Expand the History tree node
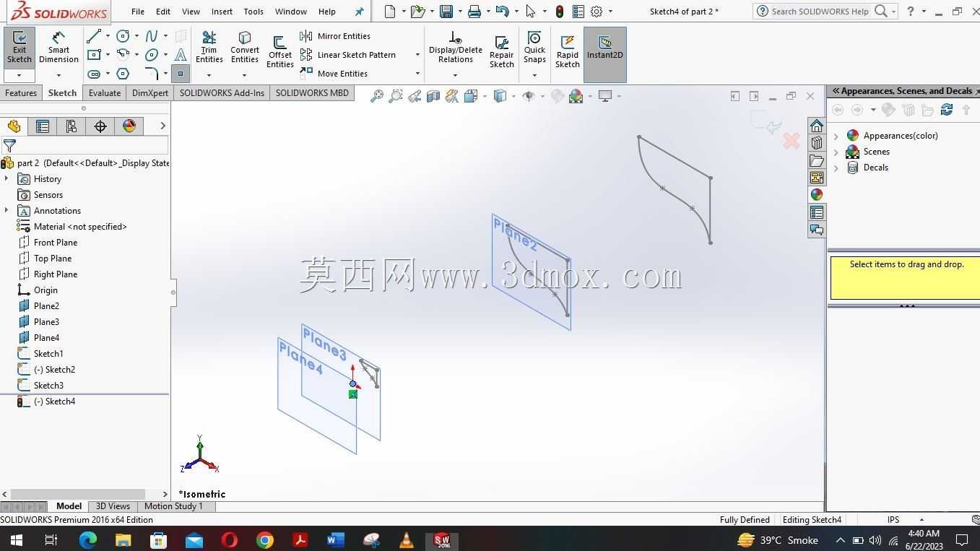The width and height of the screenshot is (980, 551). pyautogui.click(x=6, y=179)
